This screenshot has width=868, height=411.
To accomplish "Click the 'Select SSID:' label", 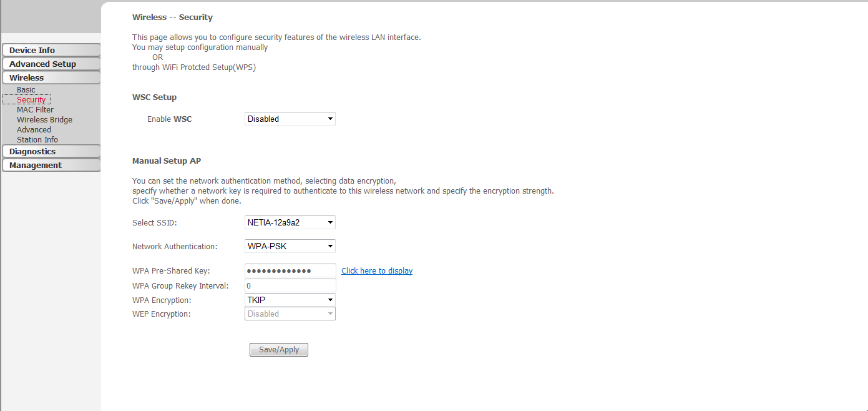I will pos(155,223).
